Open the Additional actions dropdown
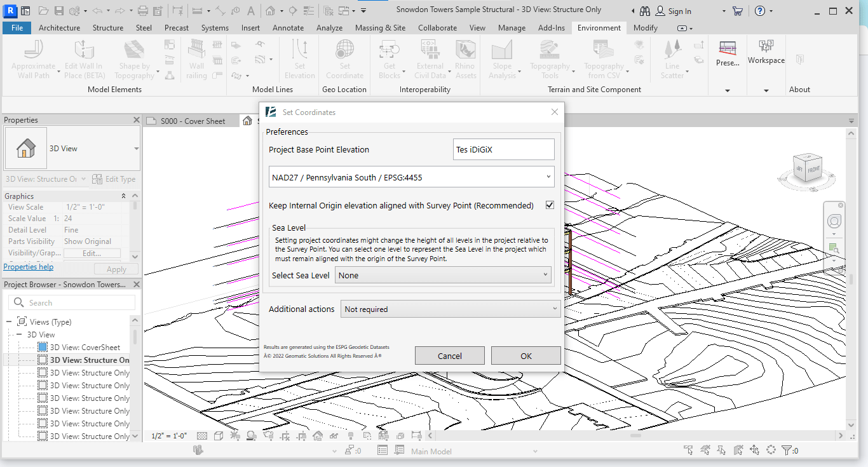The width and height of the screenshot is (868, 467). tap(451, 309)
